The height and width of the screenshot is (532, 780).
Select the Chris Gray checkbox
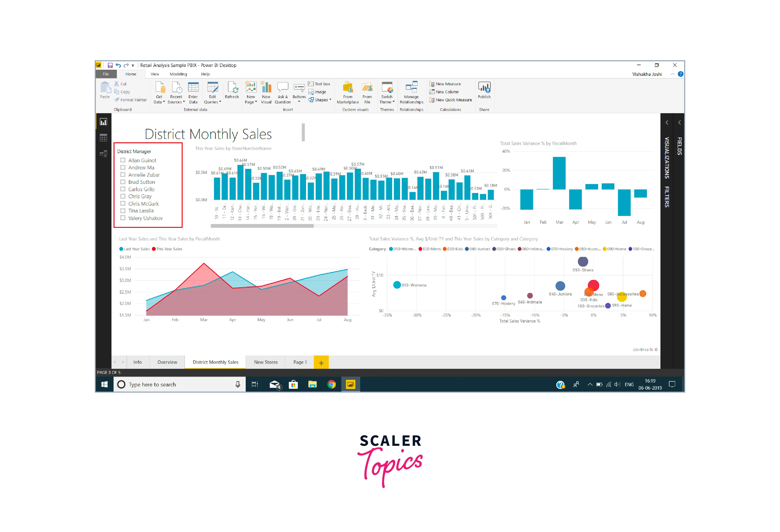tap(123, 196)
